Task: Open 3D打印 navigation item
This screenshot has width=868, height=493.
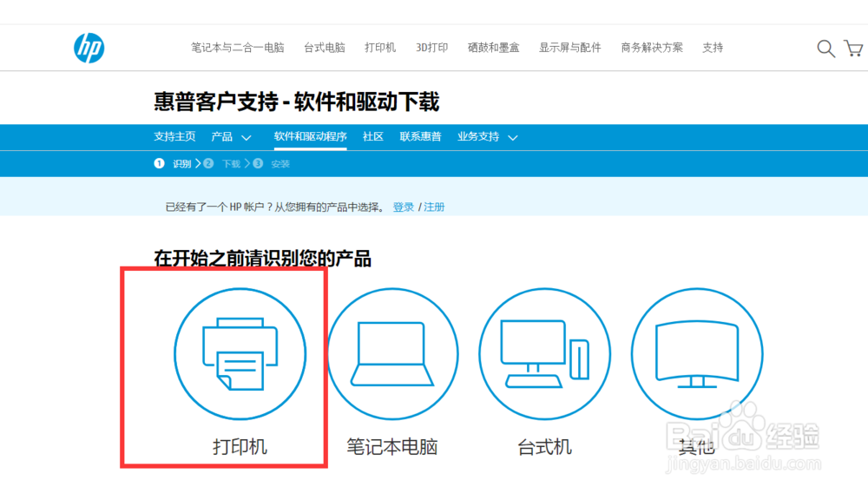Action: click(431, 48)
